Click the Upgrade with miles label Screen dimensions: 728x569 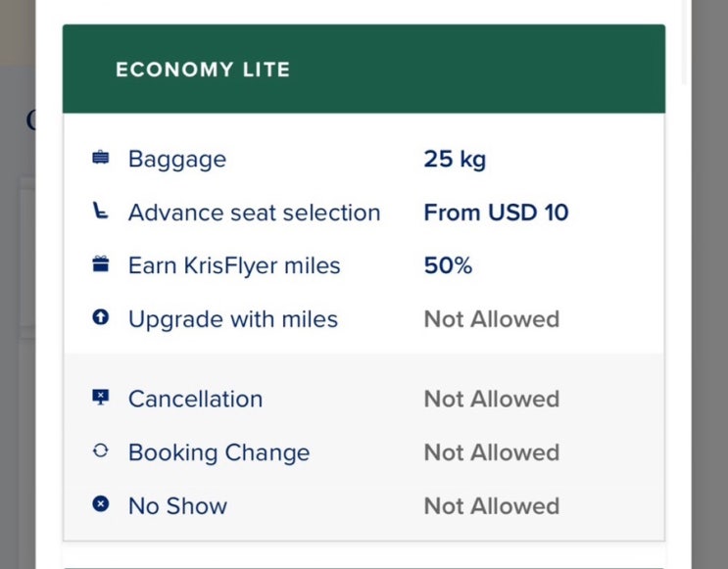click(x=233, y=319)
